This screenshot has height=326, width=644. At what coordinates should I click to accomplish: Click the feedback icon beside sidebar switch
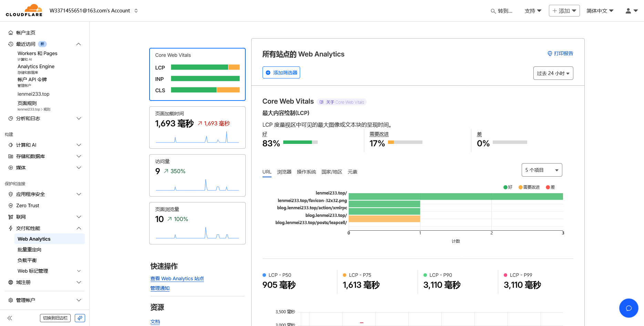tap(80, 318)
